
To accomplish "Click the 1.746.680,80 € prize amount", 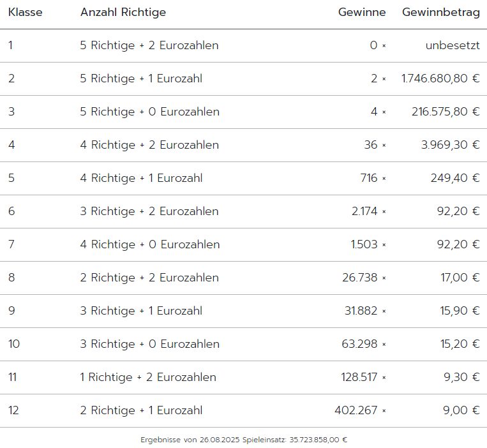I will coord(440,78).
